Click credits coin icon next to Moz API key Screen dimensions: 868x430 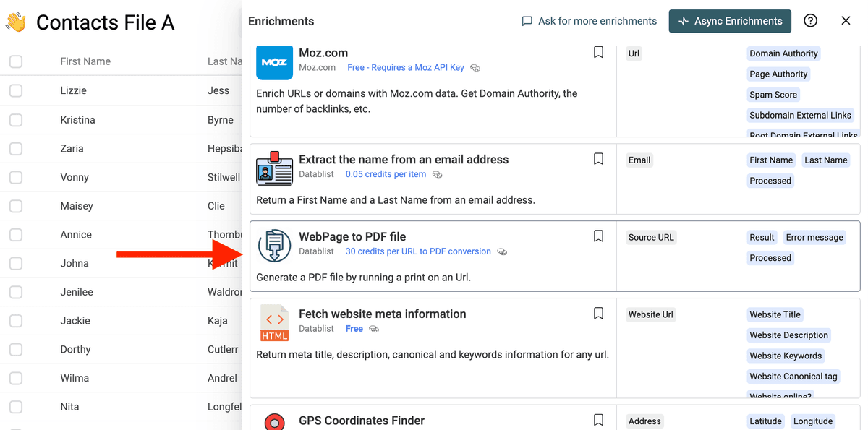pos(475,68)
